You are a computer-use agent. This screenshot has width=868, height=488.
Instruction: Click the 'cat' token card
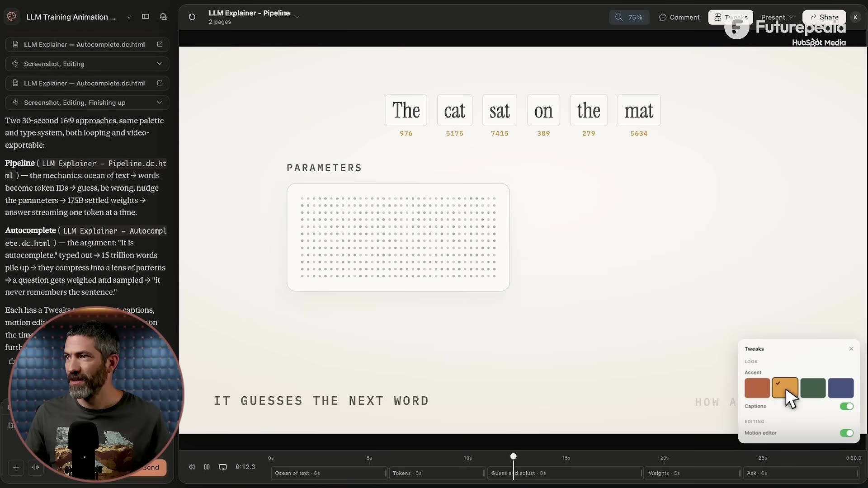pyautogui.click(x=454, y=110)
